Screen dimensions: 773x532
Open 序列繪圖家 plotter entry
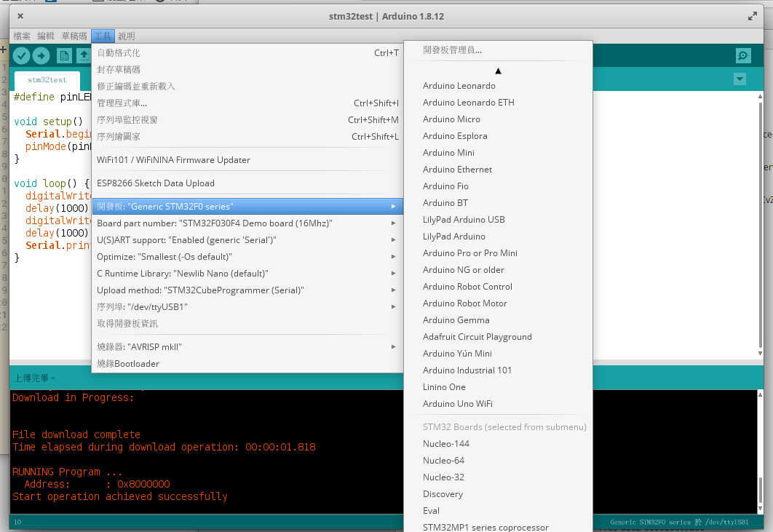click(247, 137)
